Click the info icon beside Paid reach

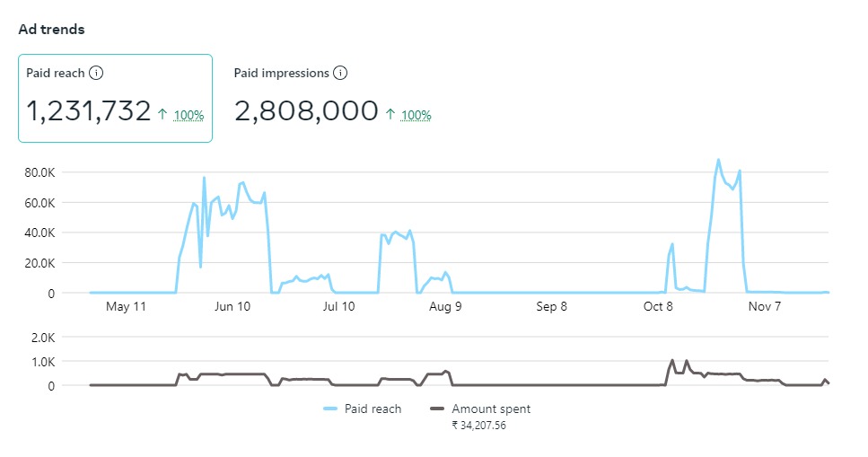point(97,74)
